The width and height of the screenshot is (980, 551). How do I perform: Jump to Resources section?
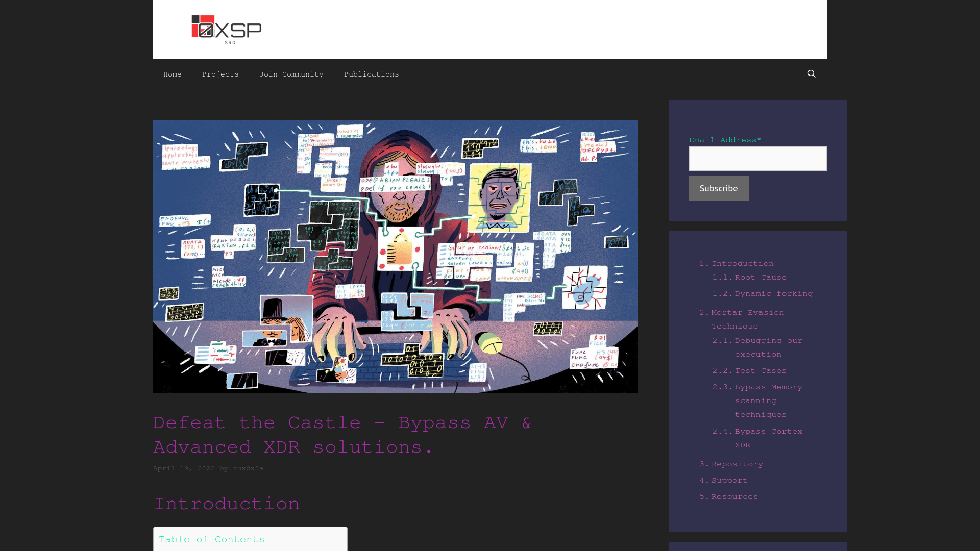(x=735, y=497)
